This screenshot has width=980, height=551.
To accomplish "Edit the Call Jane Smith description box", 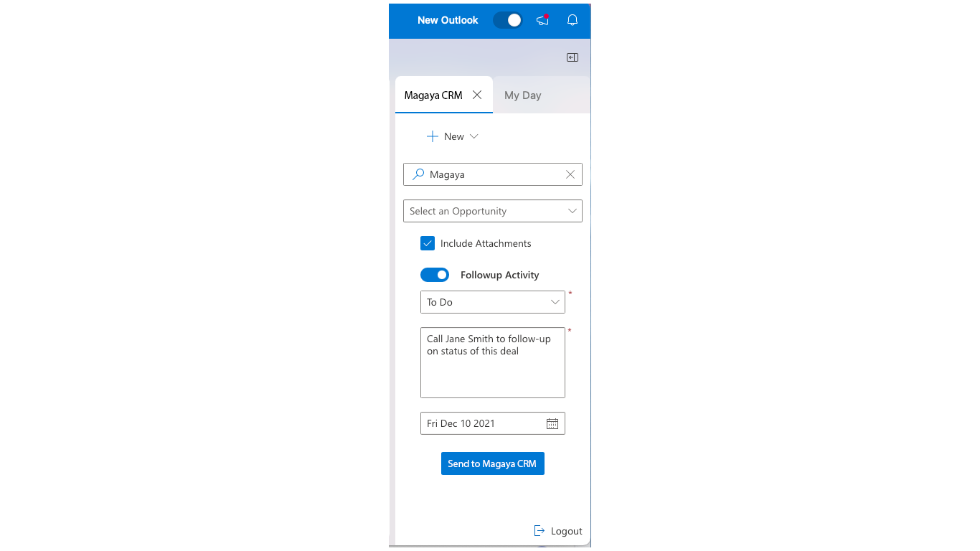I will pyautogui.click(x=493, y=362).
